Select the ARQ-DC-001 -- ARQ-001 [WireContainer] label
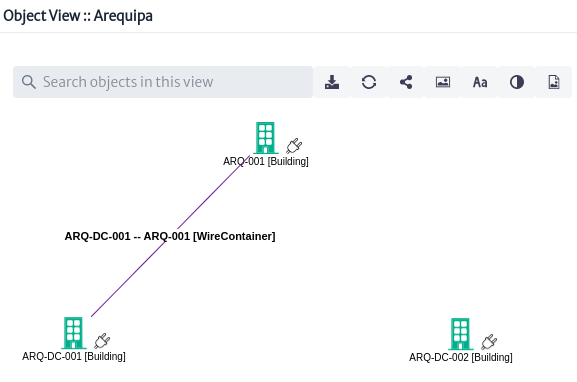Image resolution: width=577 pixels, height=382 pixels. [x=170, y=236]
